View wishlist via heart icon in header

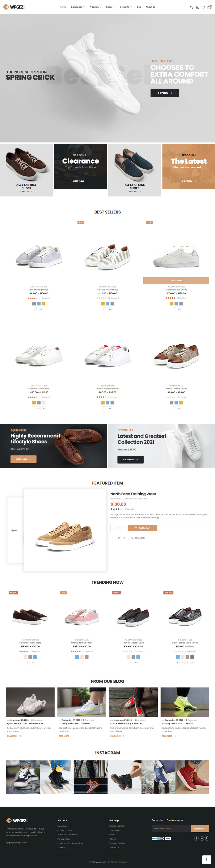point(203,7)
